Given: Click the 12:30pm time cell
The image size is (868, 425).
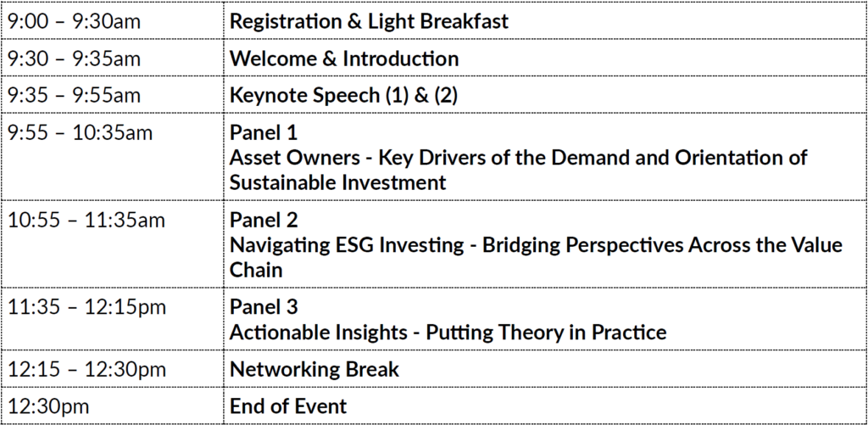Looking at the screenshot, I should [47, 406].
